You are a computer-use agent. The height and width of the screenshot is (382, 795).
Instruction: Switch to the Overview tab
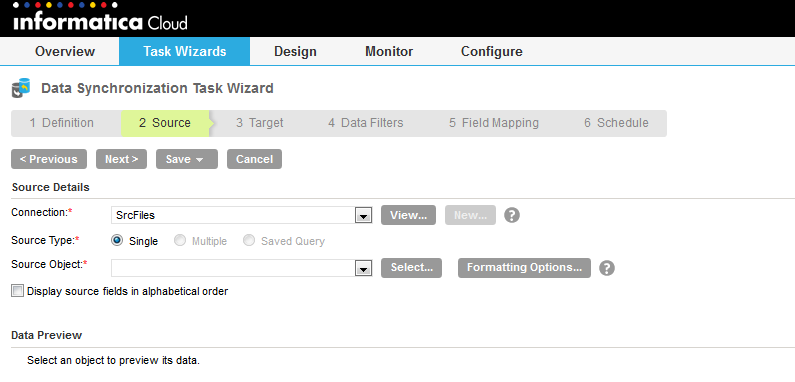tap(65, 51)
